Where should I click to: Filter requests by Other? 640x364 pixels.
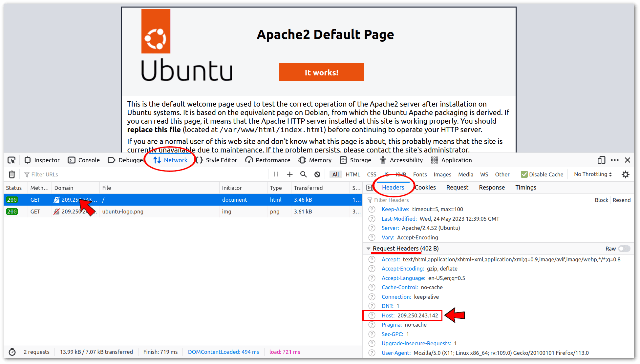(x=502, y=174)
